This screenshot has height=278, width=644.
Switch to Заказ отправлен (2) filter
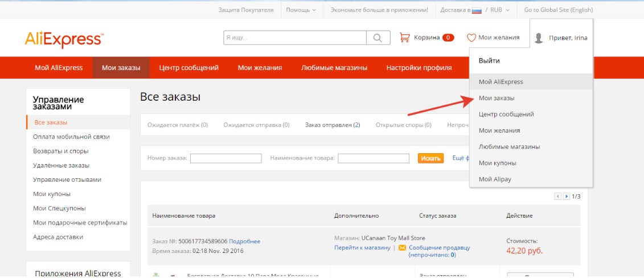pos(332,125)
